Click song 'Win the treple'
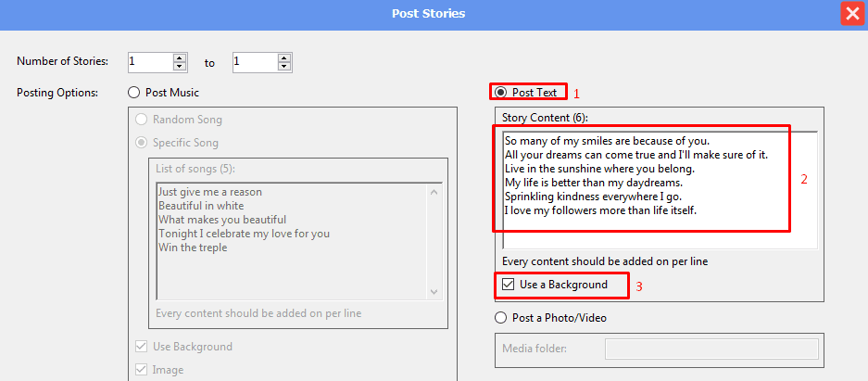868x381 pixels. coord(193,248)
